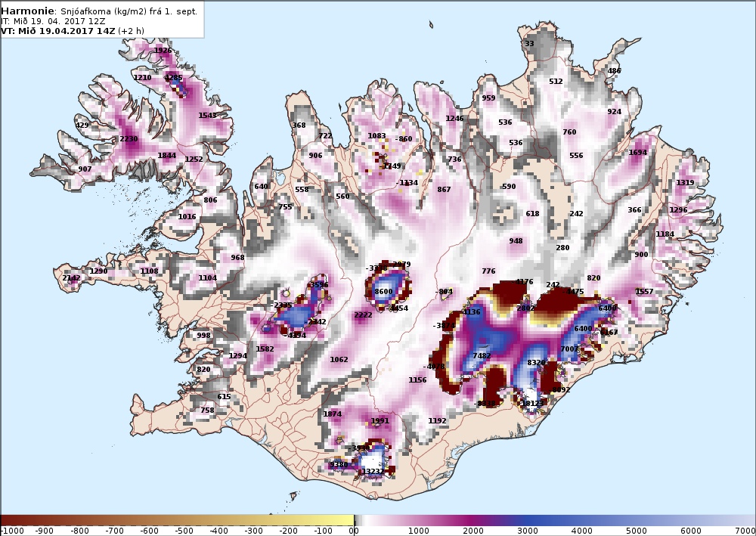Screen dimensions: 756x536
Task: Select the colorbar tick label 3000
Action: (527, 531)
